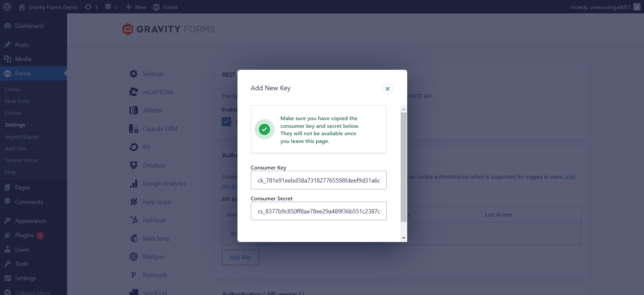
Task: Open the SendGrid add-on settings
Action: [155, 292]
